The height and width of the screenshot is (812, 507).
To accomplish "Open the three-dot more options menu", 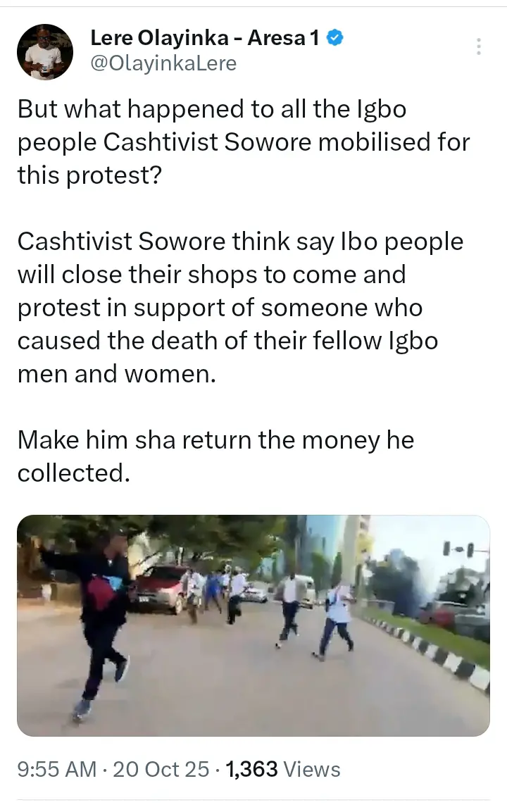I will tap(479, 46).
